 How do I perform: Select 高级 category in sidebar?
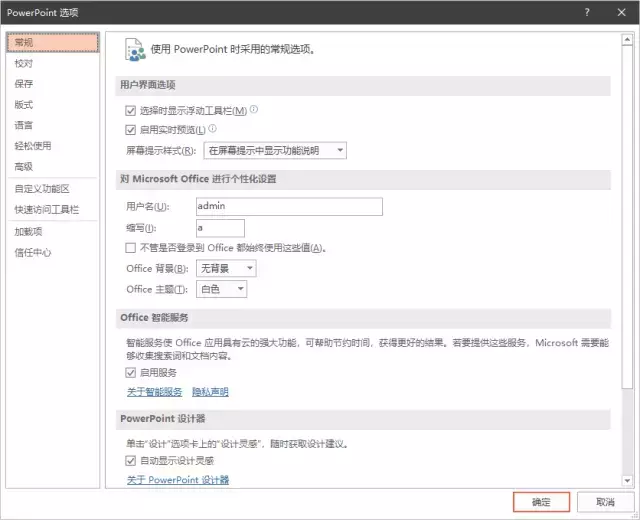tap(53, 167)
